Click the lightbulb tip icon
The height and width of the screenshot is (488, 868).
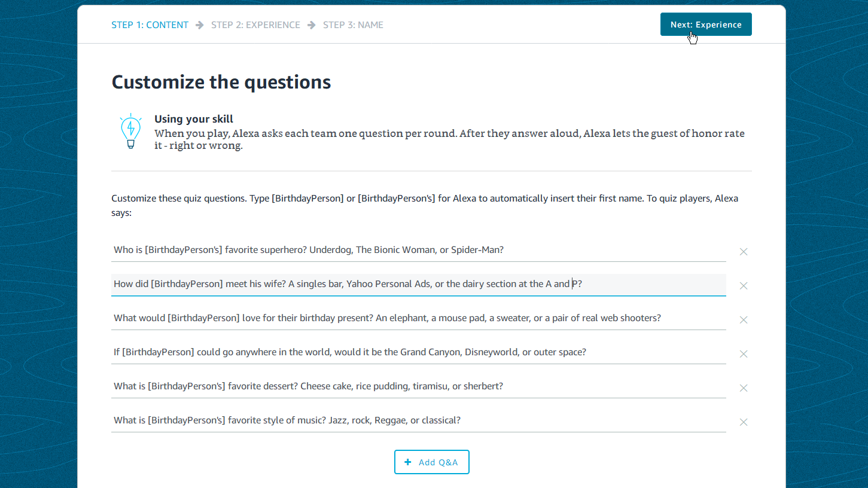pos(130,132)
